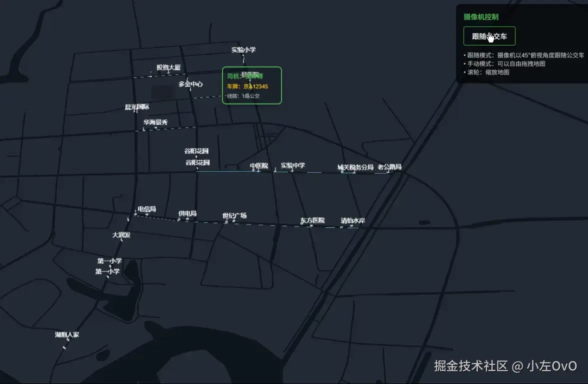
Task: Click the 东方医院 marker
Action: [312, 220]
